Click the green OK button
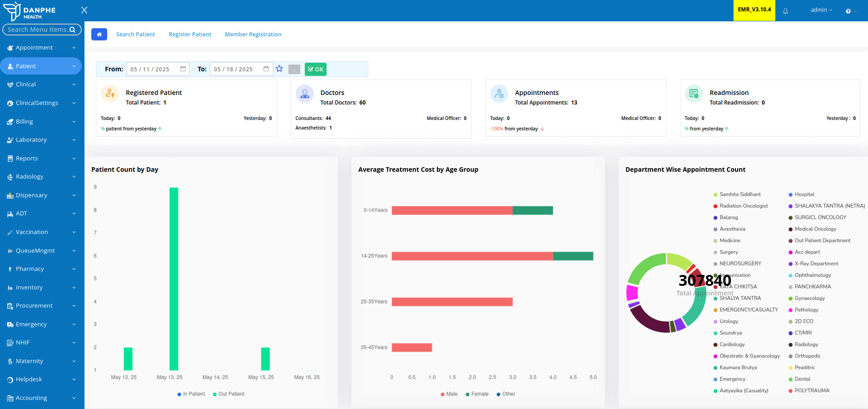 point(316,69)
